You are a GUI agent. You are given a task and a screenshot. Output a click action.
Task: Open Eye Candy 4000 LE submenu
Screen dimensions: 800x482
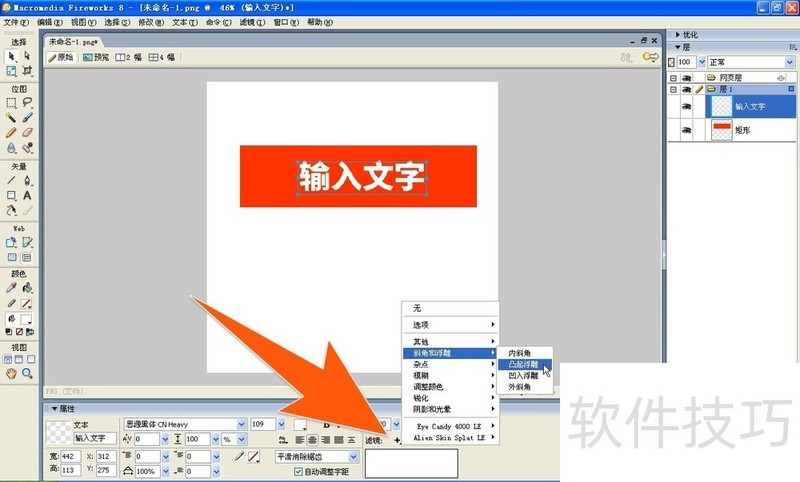[x=449, y=426]
